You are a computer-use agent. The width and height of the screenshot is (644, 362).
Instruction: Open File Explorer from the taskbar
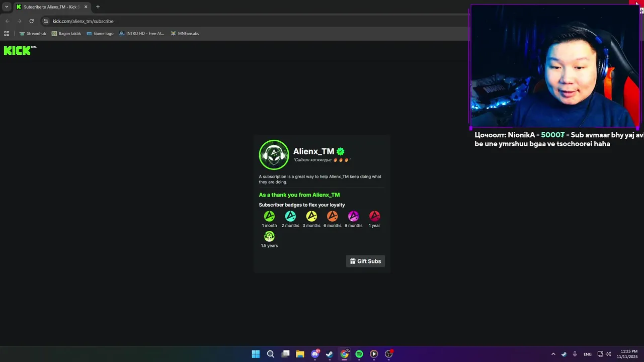coord(300,354)
